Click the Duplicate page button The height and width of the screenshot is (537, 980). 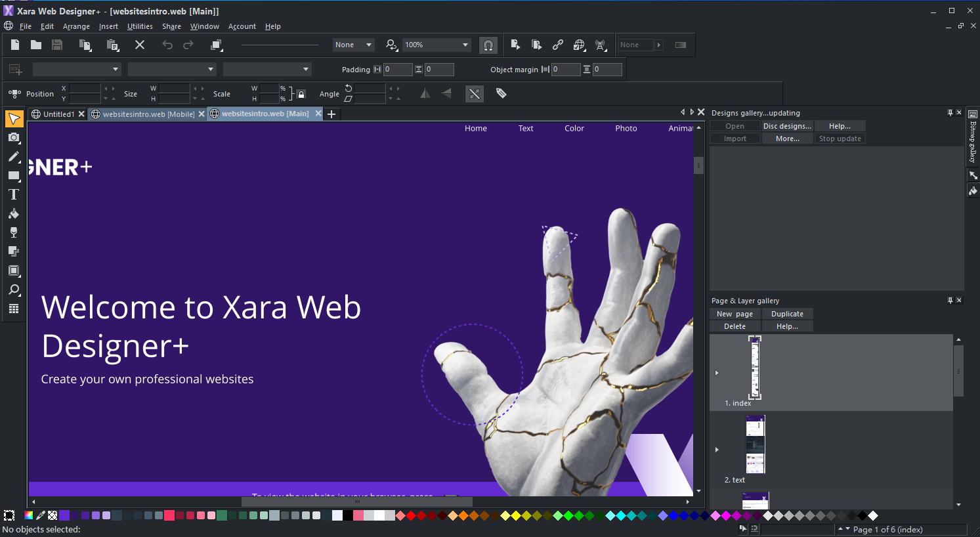[x=787, y=314]
